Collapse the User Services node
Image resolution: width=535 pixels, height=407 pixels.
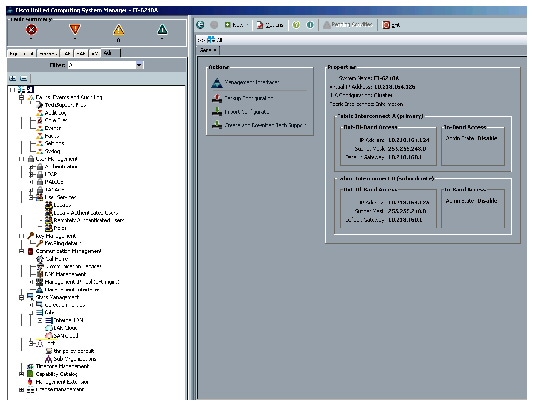(x=31, y=197)
